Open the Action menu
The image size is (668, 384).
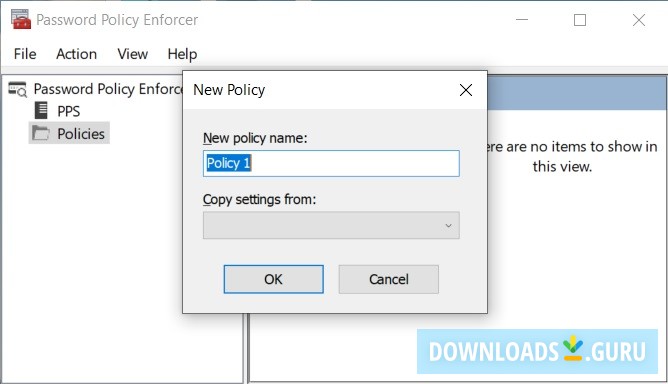pos(76,54)
